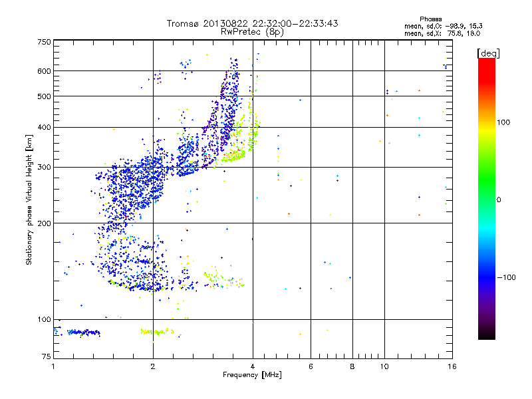This screenshot has width=532, height=399.
Task: Click the x-axis label '8'
Action: pos(352,366)
